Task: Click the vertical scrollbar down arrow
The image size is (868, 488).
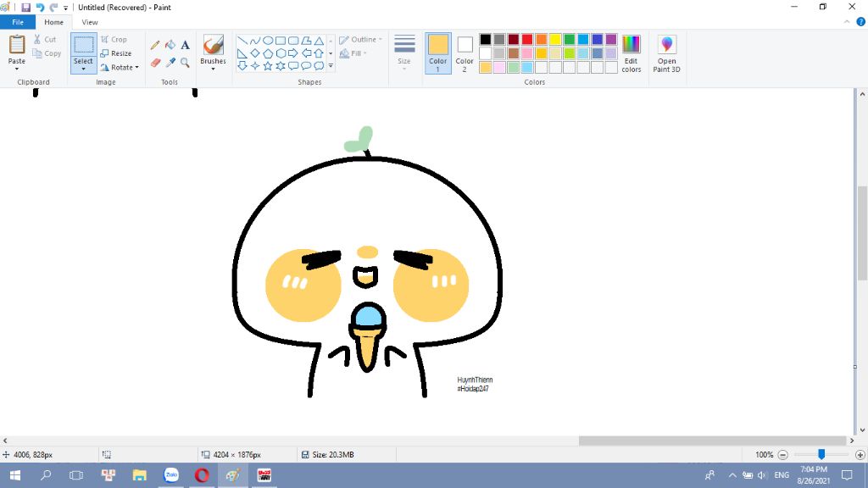Action: pos(862,430)
